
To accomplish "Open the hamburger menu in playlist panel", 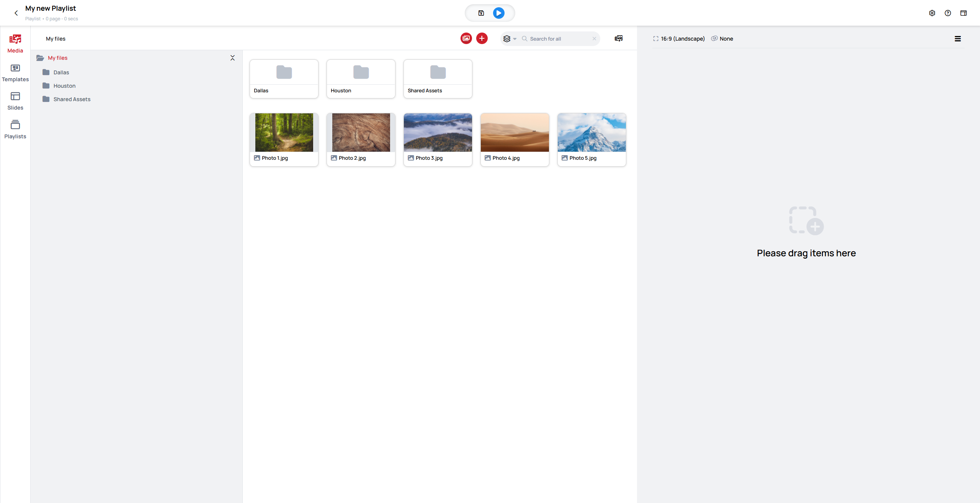I will pos(958,39).
